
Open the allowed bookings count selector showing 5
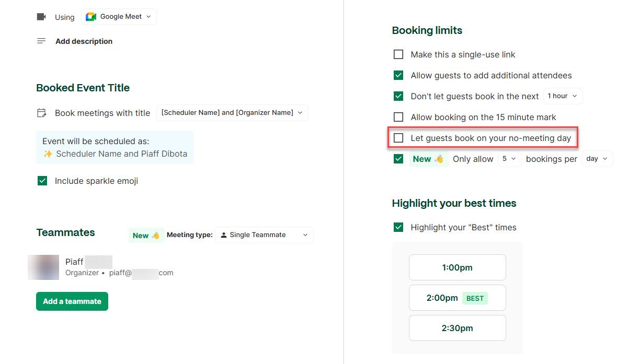click(x=509, y=159)
